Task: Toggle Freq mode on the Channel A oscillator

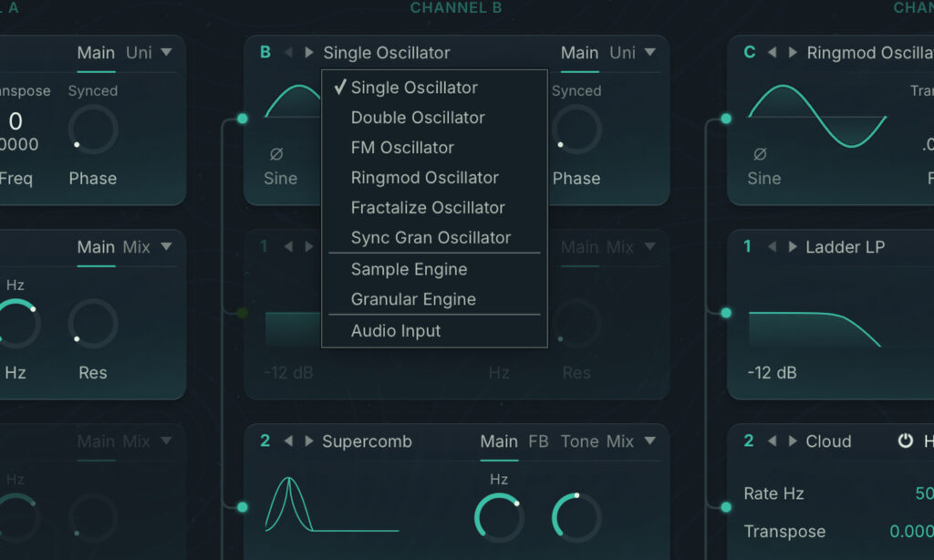Action: coord(17,179)
